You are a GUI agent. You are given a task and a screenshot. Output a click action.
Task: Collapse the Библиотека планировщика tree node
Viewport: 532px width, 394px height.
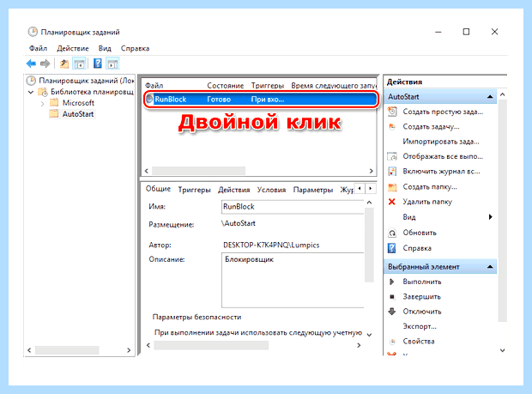point(31,92)
